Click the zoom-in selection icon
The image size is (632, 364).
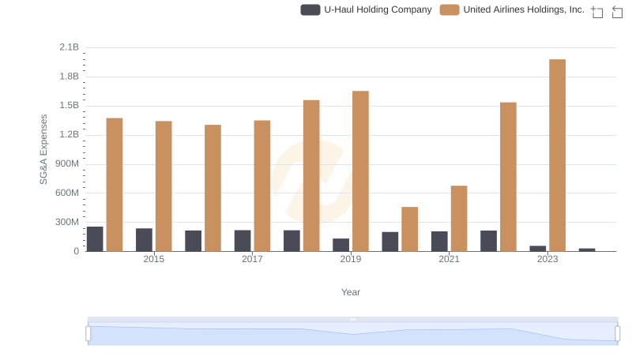[x=597, y=12]
